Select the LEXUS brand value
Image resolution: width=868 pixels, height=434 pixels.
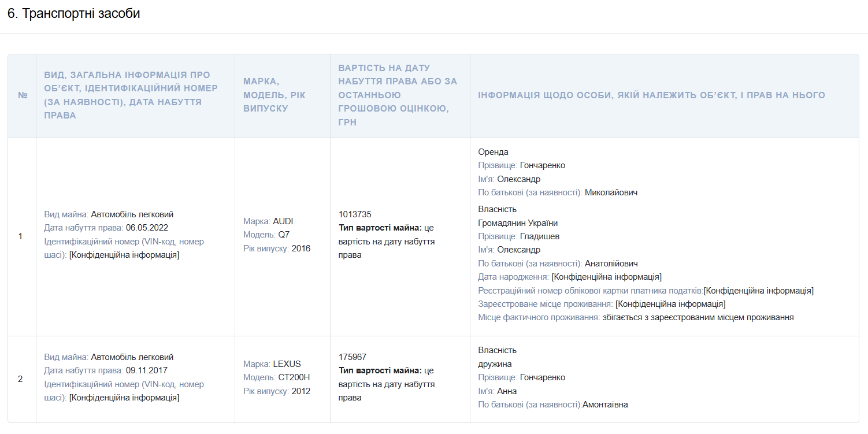click(x=287, y=364)
